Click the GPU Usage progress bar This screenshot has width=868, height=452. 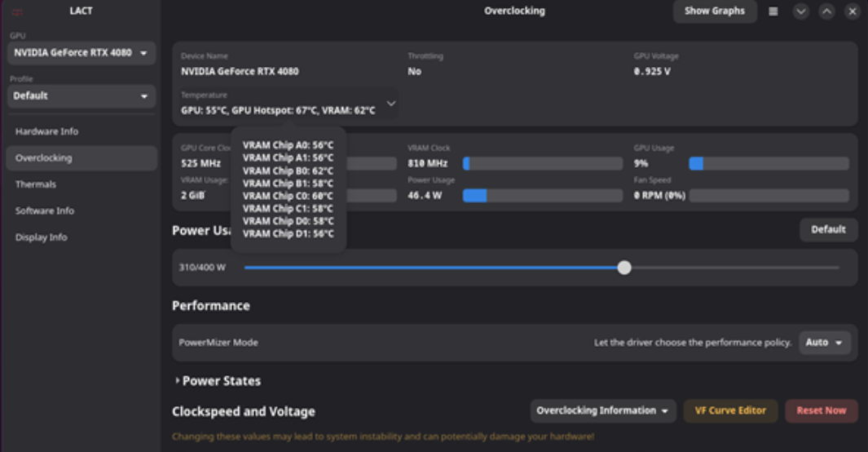(769, 163)
